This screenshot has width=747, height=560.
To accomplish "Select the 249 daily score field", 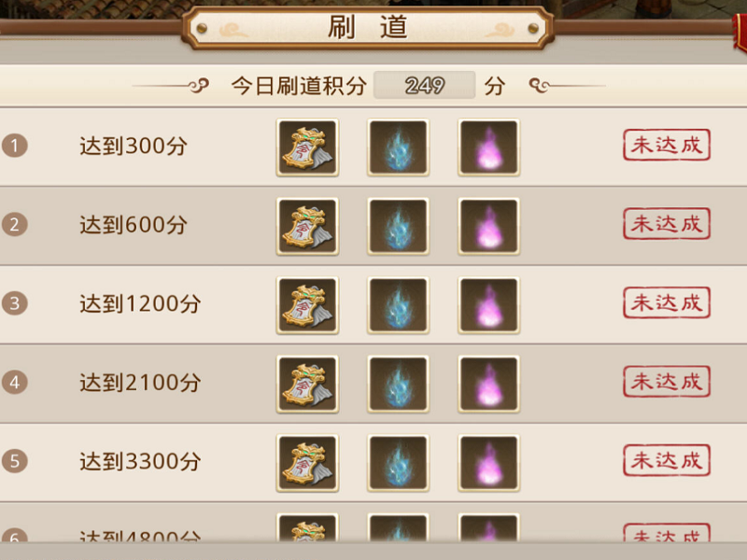I will click(x=425, y=85).
